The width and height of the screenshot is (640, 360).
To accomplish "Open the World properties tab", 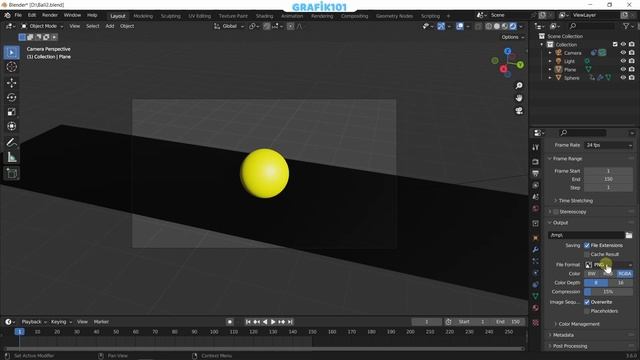I will pos(536,209).
